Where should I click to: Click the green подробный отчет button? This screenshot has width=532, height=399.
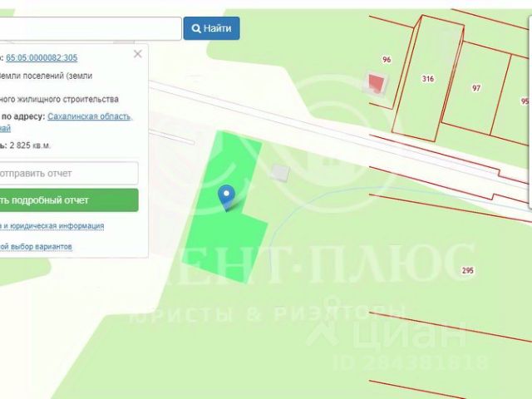pos(69,200)
